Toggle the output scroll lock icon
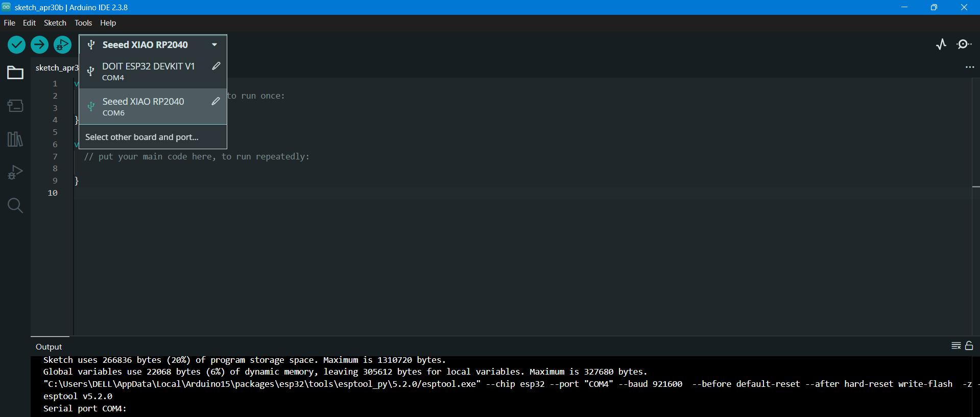Image resolution: width=980 pixels, height=417 pixels. point(969,346)
